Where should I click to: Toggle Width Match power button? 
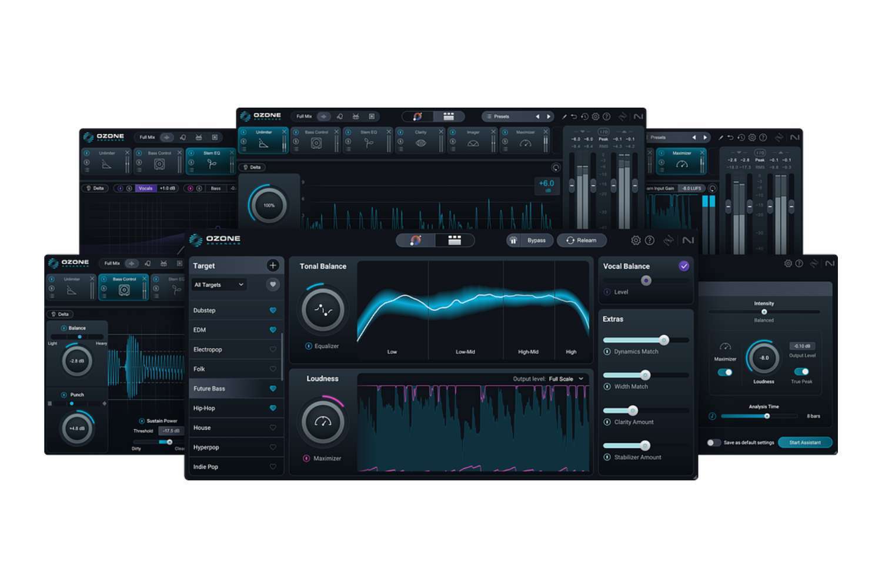(607, 386)
